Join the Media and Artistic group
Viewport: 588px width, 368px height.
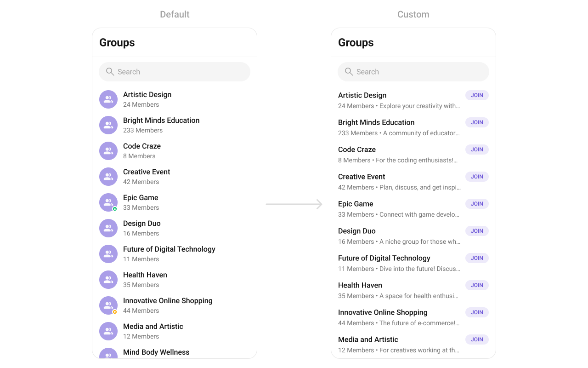point(477,339)
